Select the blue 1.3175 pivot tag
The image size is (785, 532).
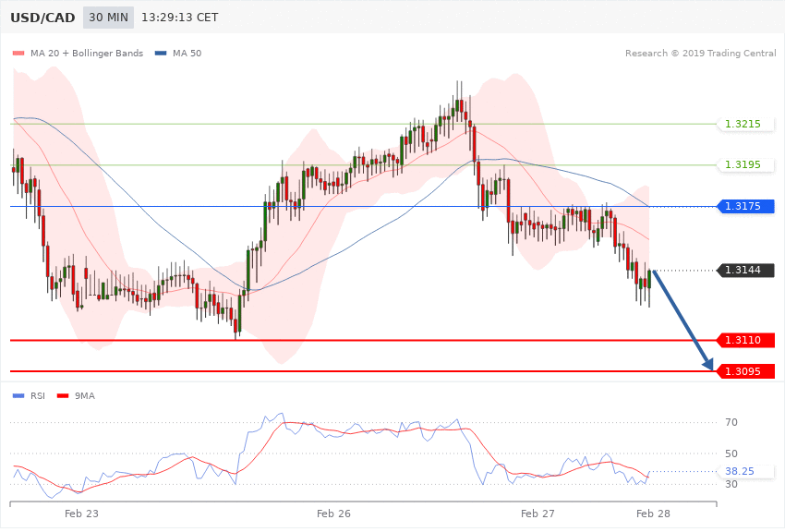[746, 206]
